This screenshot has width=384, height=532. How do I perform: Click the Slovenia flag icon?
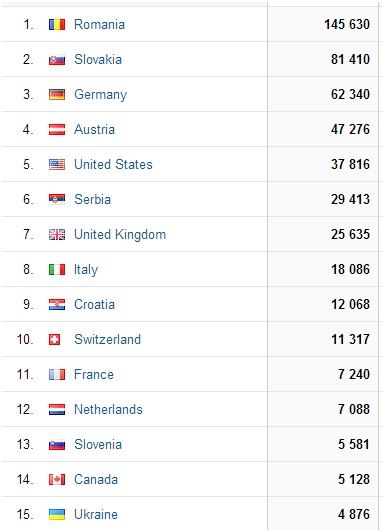pos(57,444)
